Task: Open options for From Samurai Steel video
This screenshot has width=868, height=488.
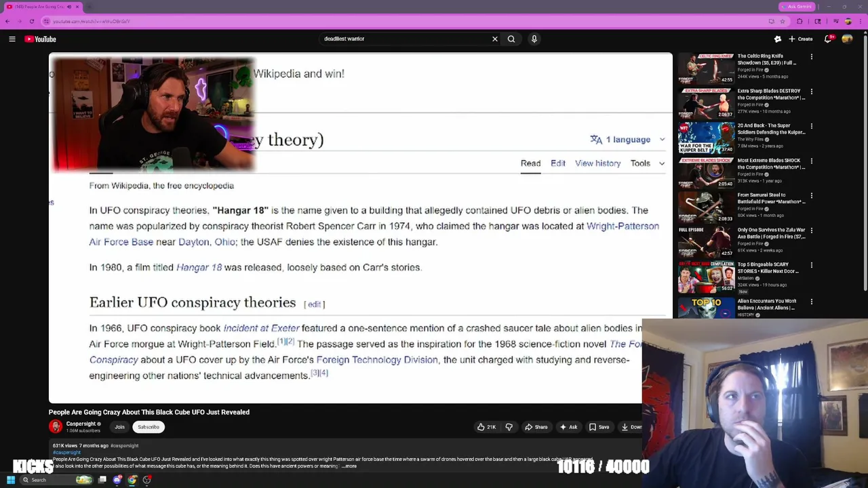Action: click(x=812, y=196)
